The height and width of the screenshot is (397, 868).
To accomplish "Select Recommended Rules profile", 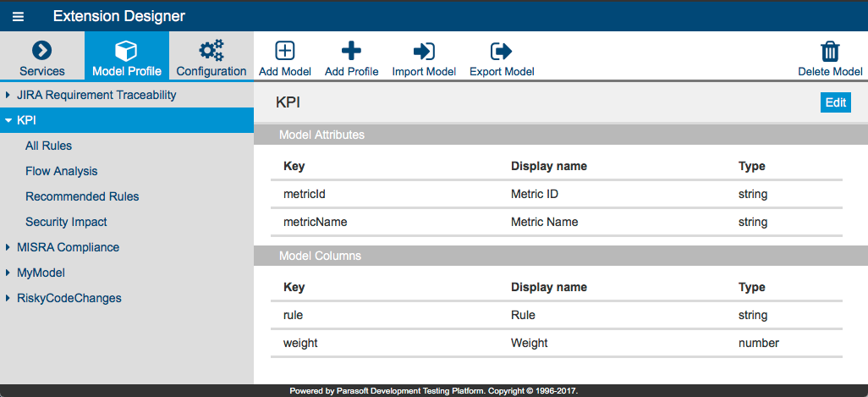I will click(82, 196).
